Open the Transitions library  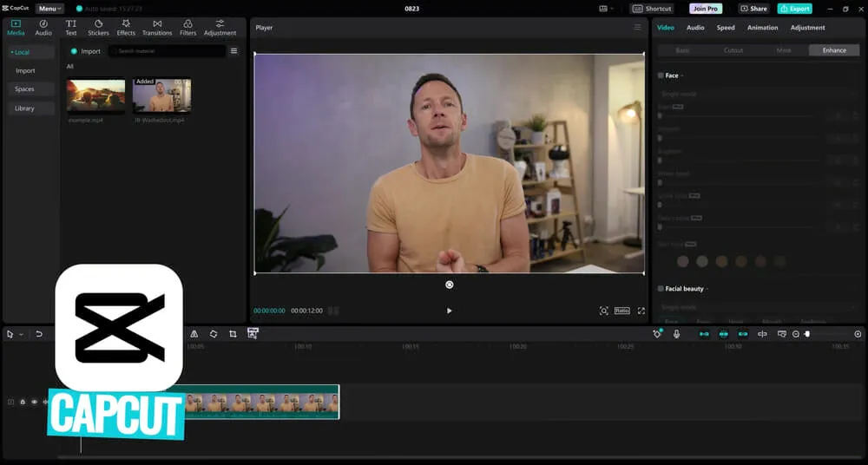click(x=157, y=27)
